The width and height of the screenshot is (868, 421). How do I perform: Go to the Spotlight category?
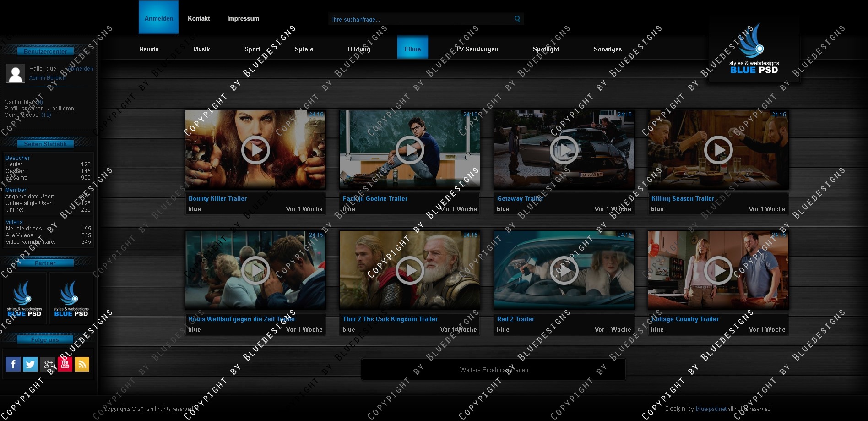point(546,49)
